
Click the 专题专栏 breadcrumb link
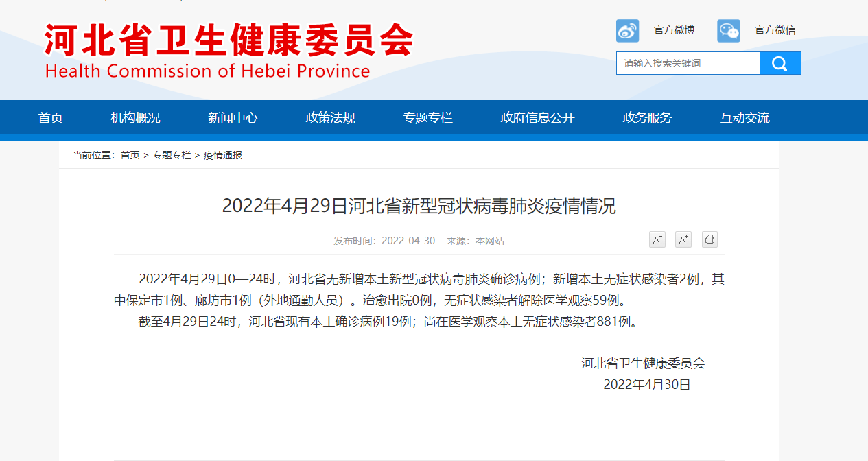click(172, 156)
